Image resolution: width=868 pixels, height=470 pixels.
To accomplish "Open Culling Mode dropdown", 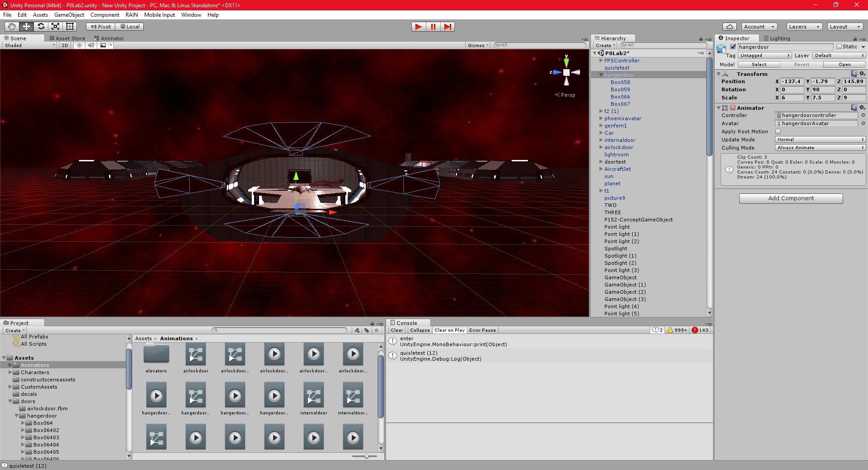I will tap(821, 148).
